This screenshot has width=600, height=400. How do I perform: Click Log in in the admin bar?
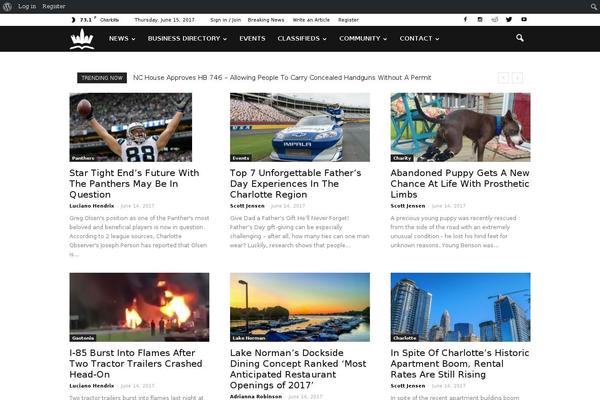click(27, 7)
